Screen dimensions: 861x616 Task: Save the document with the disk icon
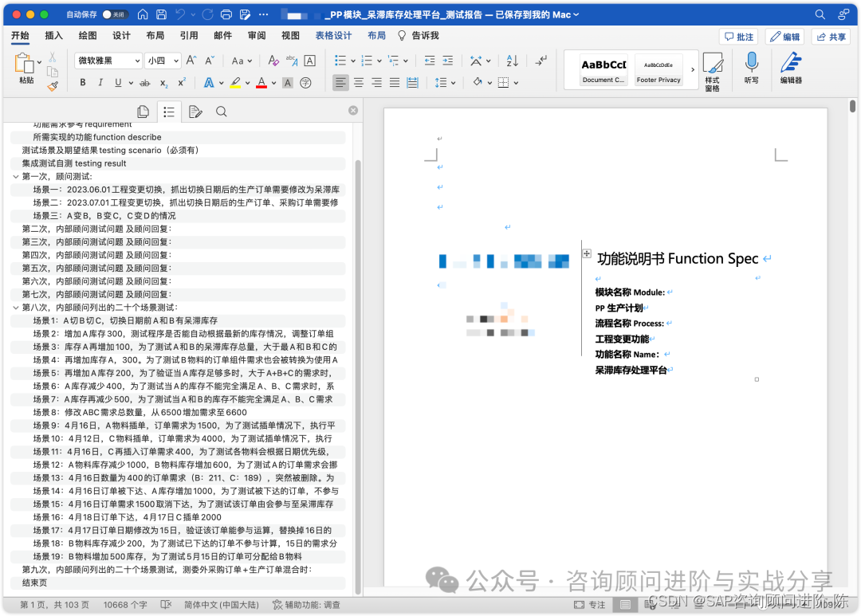[161, 15]
